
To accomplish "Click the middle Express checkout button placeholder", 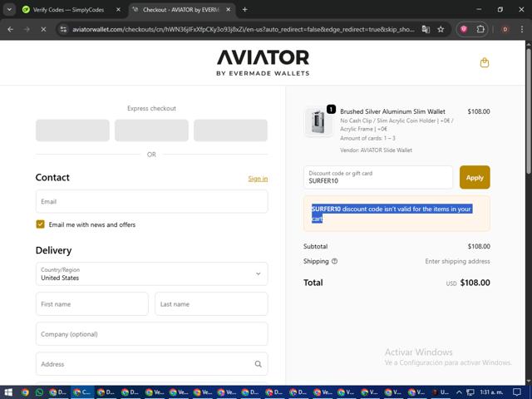I will pyautogui.click(x=151, y=131).
